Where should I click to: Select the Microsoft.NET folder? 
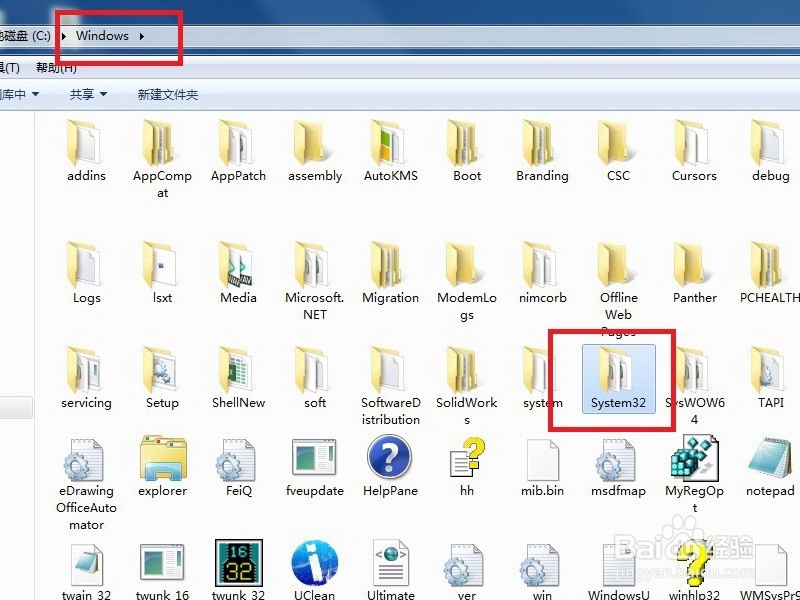point(315,281)
